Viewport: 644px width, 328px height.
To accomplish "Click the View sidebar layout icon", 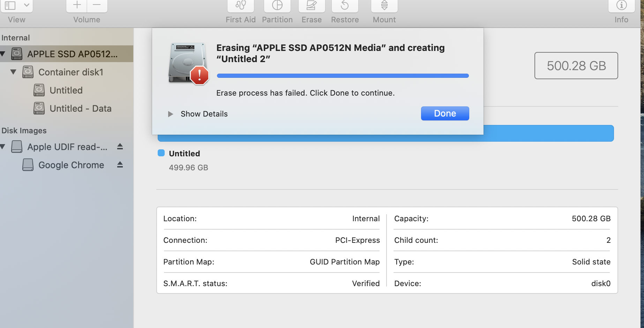I will tap(10, 6).
